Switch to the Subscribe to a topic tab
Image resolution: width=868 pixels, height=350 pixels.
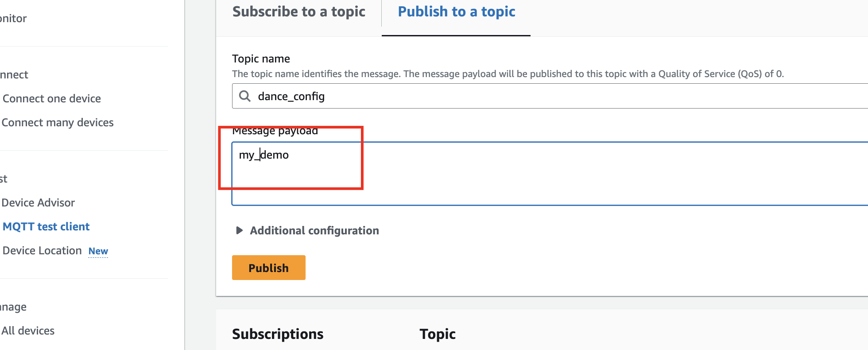298,12
